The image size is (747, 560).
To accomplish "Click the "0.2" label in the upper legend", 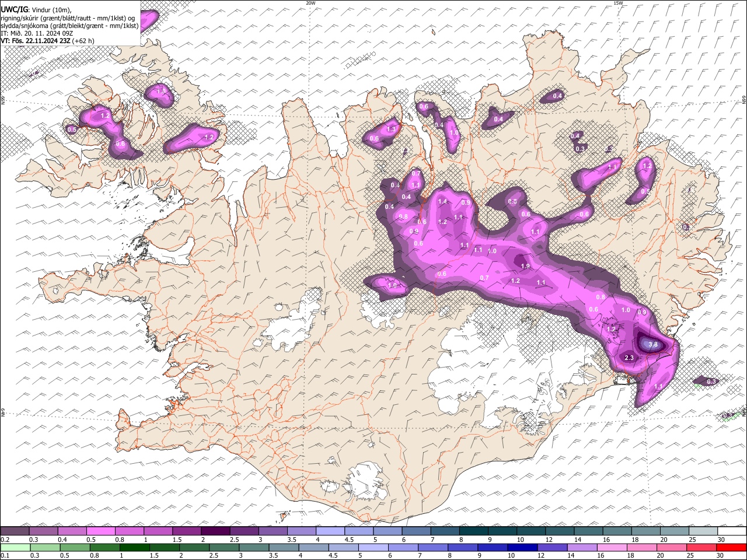I will click(x=5, y=540).
